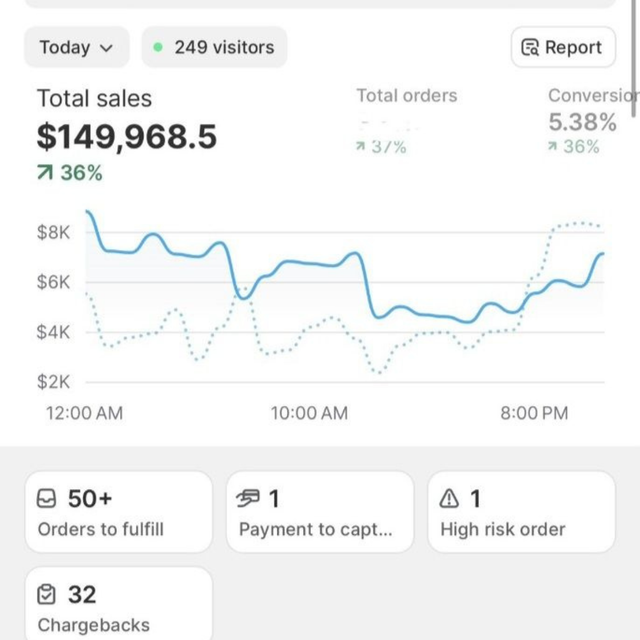Click the $149,968.5 total sales amount

[127, 136]
